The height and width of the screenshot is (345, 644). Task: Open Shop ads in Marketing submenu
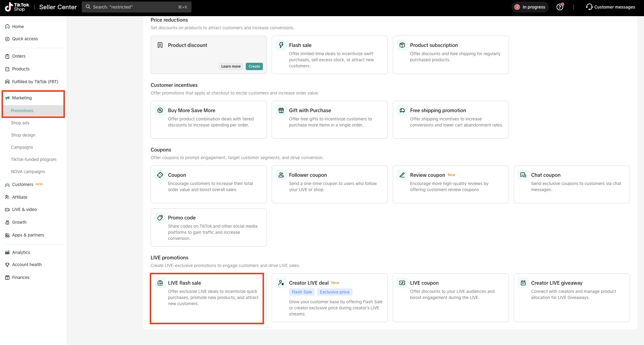point(20,123)
